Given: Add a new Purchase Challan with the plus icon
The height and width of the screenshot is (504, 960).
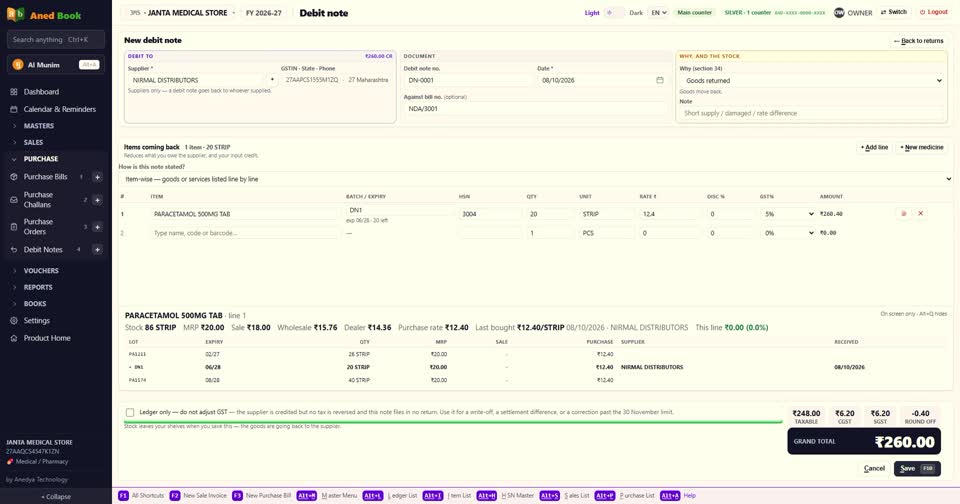Looking at the screenshot, I should (x=97, y=200).
